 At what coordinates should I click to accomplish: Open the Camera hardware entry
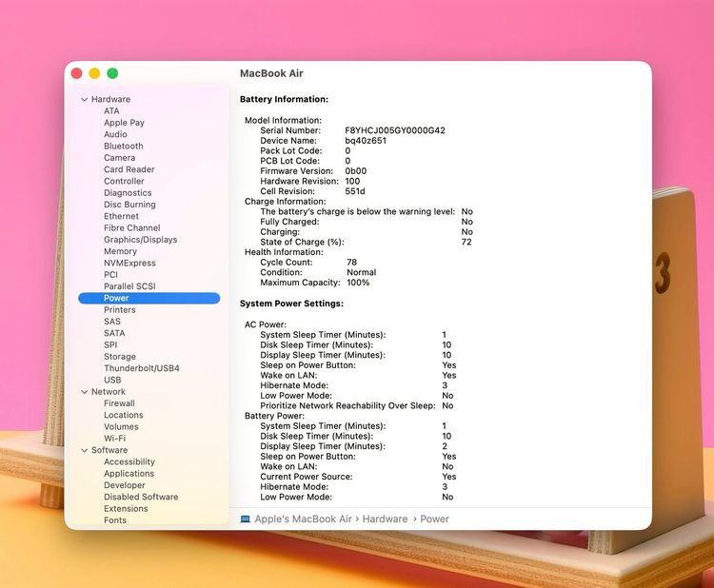click(x=119, y=158)
